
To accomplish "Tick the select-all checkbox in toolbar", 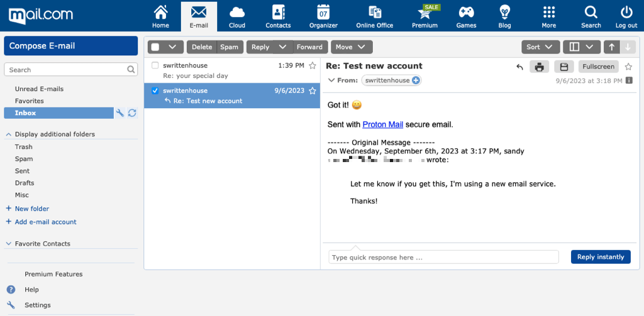I will (155, 47).
